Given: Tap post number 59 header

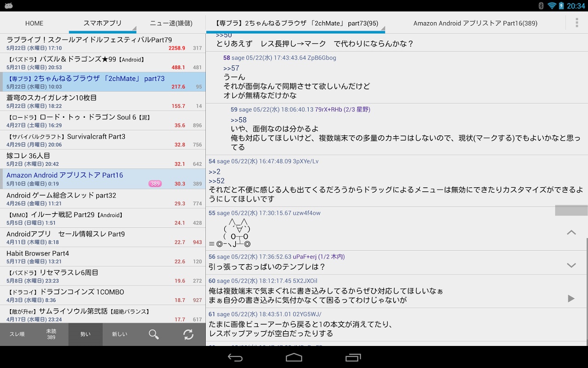Looking at the screenshot, I should 234,109.
